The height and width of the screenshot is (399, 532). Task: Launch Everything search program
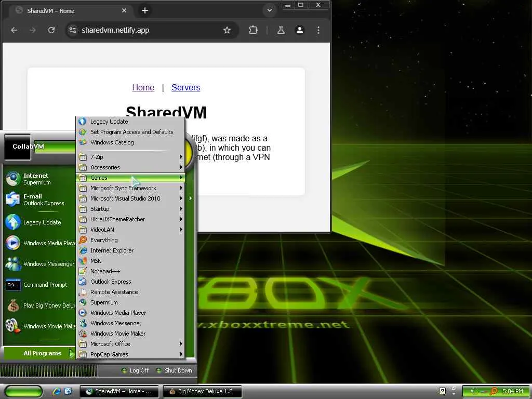click(x=130, y=240)
